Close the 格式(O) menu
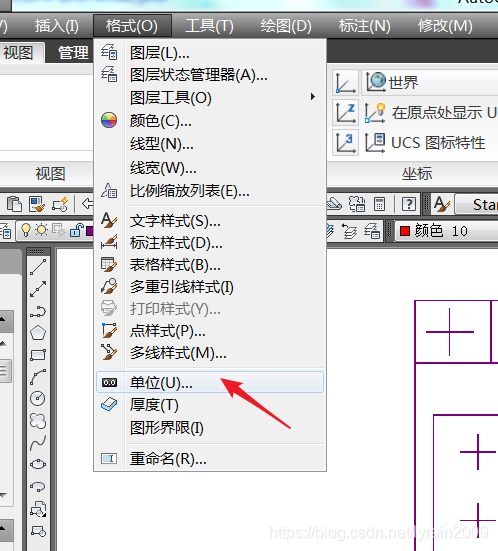Screen dimensions: 498x551 pyautogui.click(x=132, y=26)
